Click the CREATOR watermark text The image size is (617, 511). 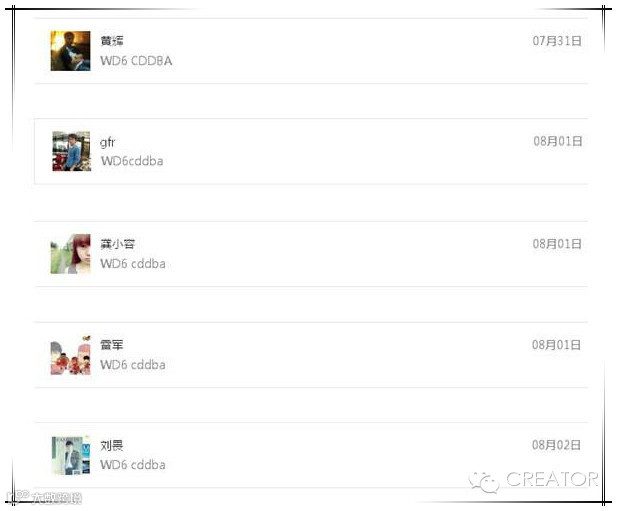552,479
